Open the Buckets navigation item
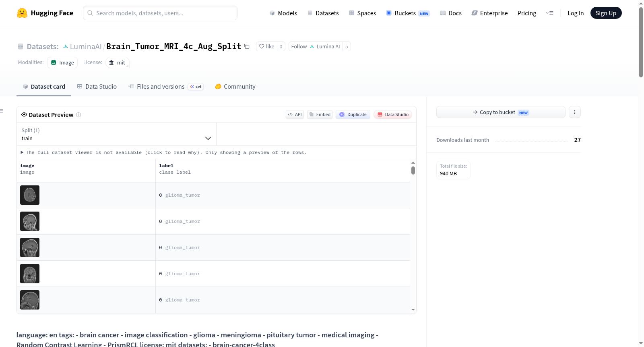The width and height of the screenshot is (644, 347). point(408,13)
